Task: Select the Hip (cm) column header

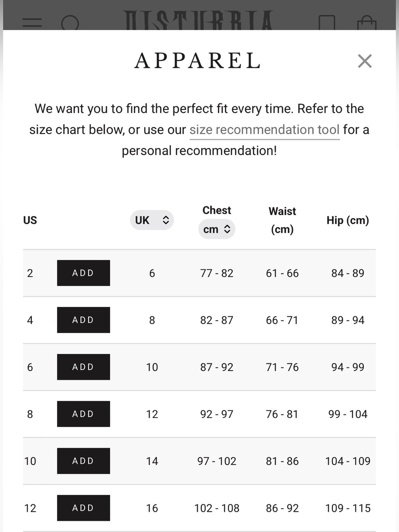Action: [348, 220]
